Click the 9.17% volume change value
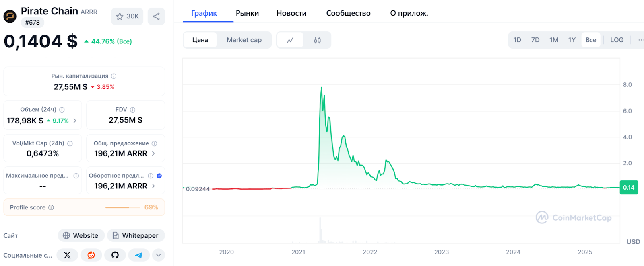Viewport: 644px width, 266px height. (58, 121)
